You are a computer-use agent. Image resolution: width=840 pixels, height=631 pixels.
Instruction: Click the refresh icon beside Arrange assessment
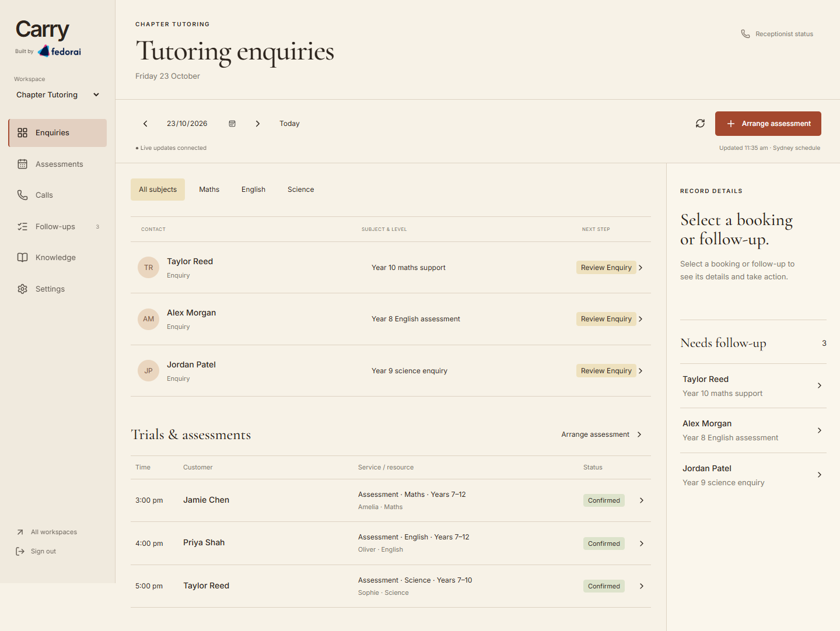pos(700,124)
